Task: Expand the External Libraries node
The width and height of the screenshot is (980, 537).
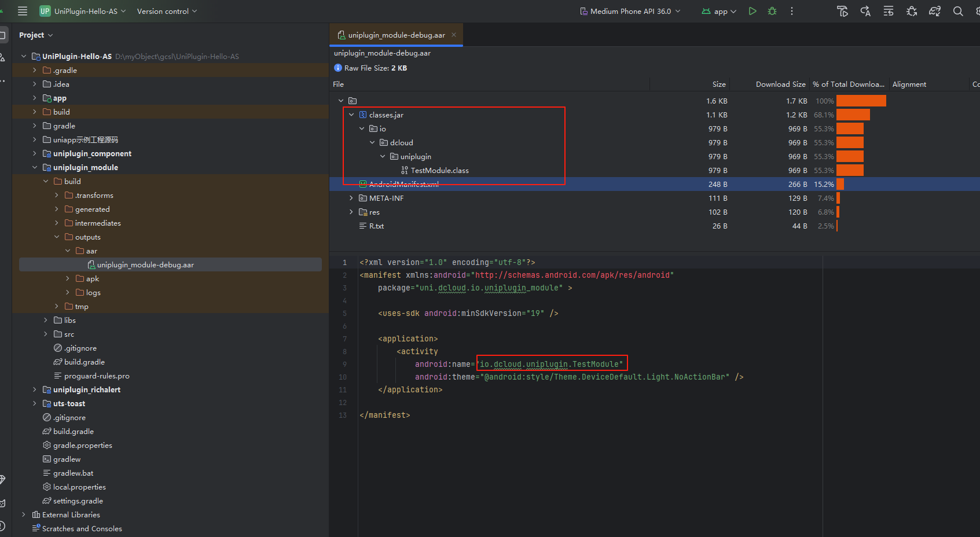Action: (x=24, y=514)
